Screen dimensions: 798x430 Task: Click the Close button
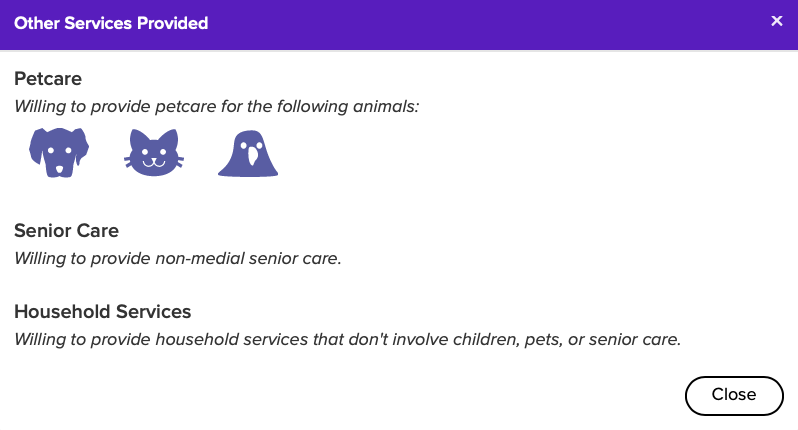(x=734, y=395)
